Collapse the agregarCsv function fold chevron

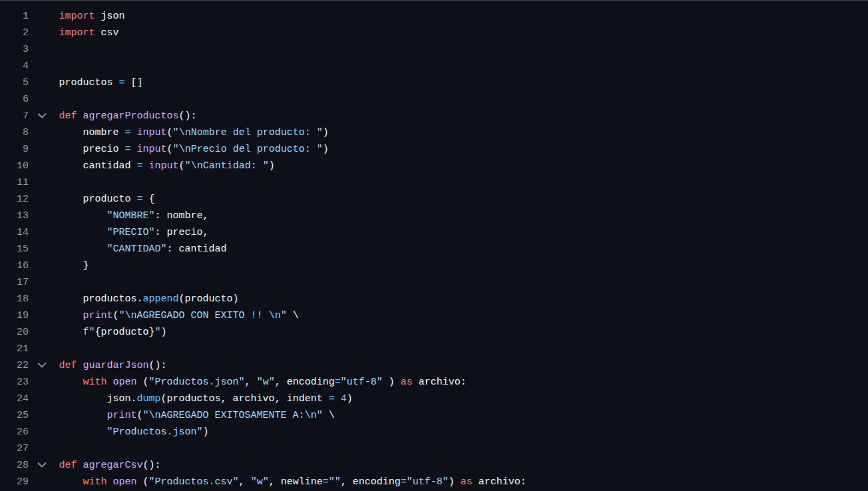42,464
